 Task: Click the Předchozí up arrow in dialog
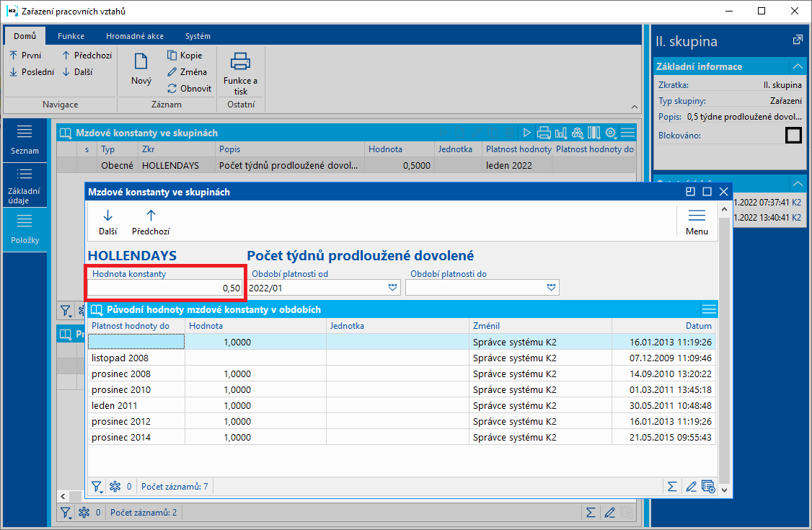pos(151,216)
